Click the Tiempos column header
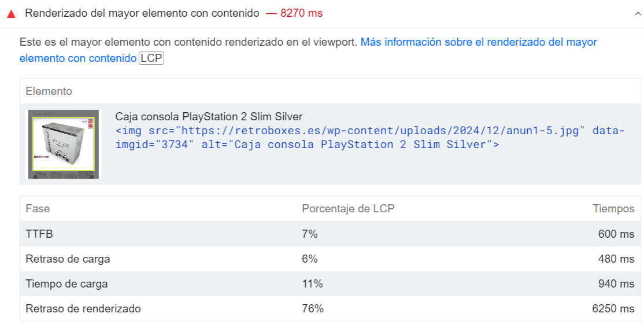Screen dimensions: 644x328 tap(613, 209)
